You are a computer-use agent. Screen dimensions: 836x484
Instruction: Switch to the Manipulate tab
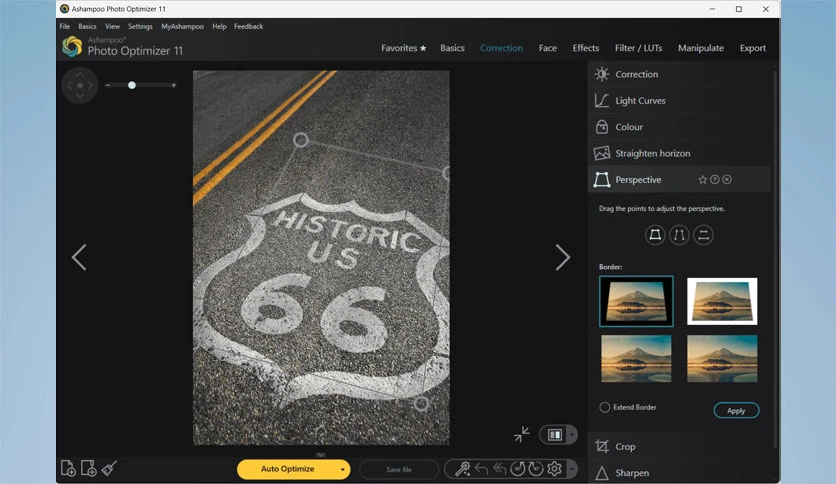pyautogui.click(x=701, y=48)
